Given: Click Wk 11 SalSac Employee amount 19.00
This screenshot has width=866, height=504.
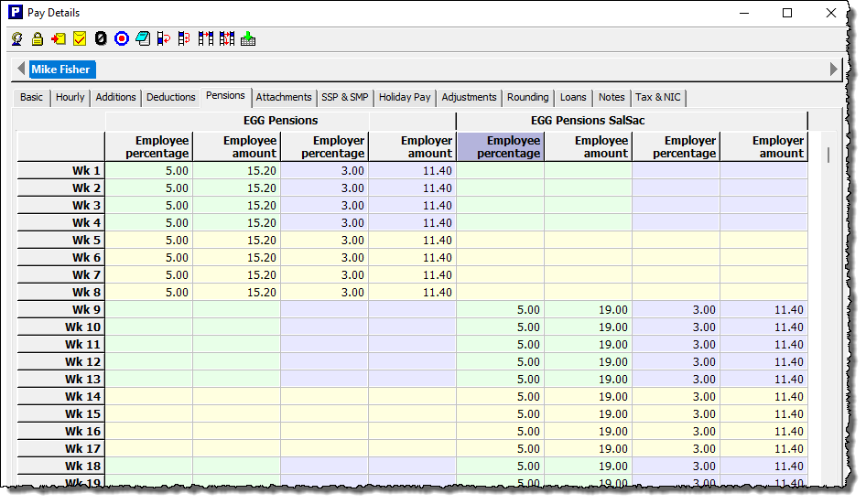Looking at the screenshot, I should click(589, 345).
